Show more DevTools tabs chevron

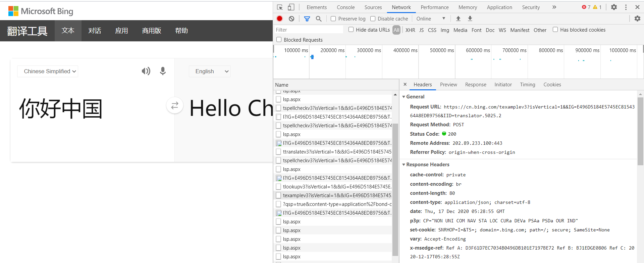[x=554, y=7]
